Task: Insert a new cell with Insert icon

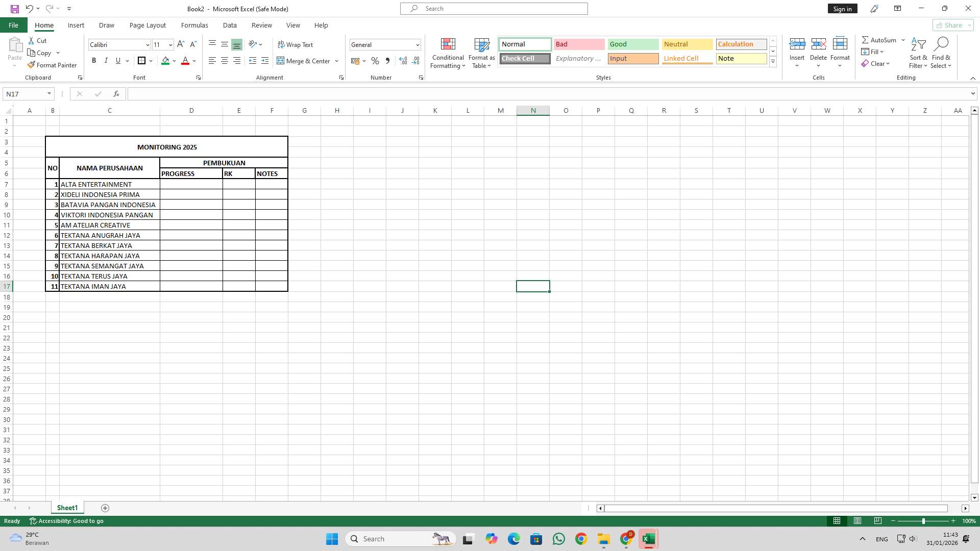Action: click(797, 51)
